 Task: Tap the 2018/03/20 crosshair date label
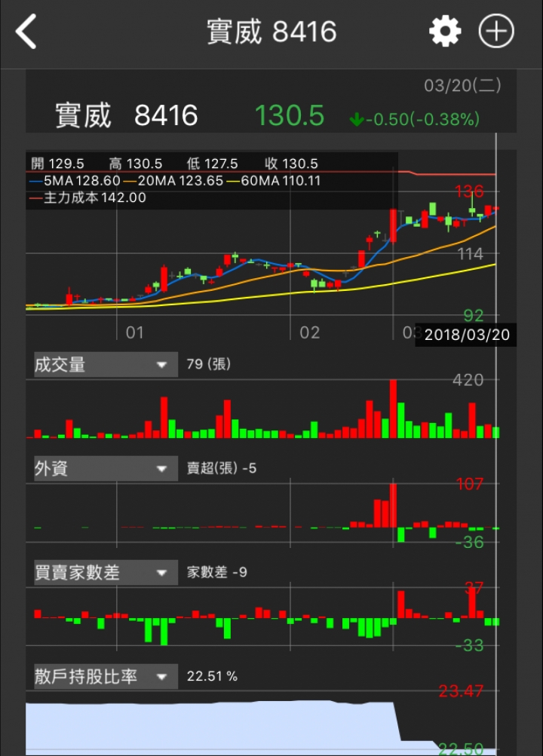(466, 335)
